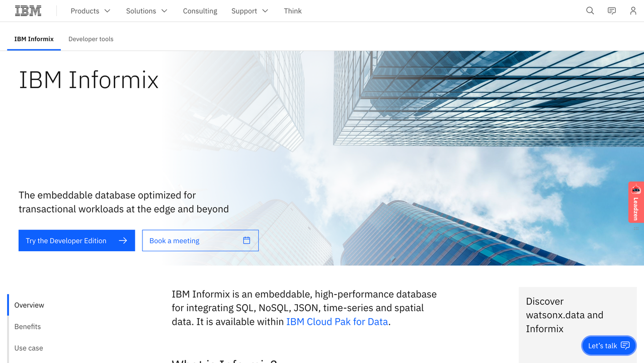Jump to Overview section in sidebar
Viewport: 644px width, 363px height.
(x=29, y=305)
